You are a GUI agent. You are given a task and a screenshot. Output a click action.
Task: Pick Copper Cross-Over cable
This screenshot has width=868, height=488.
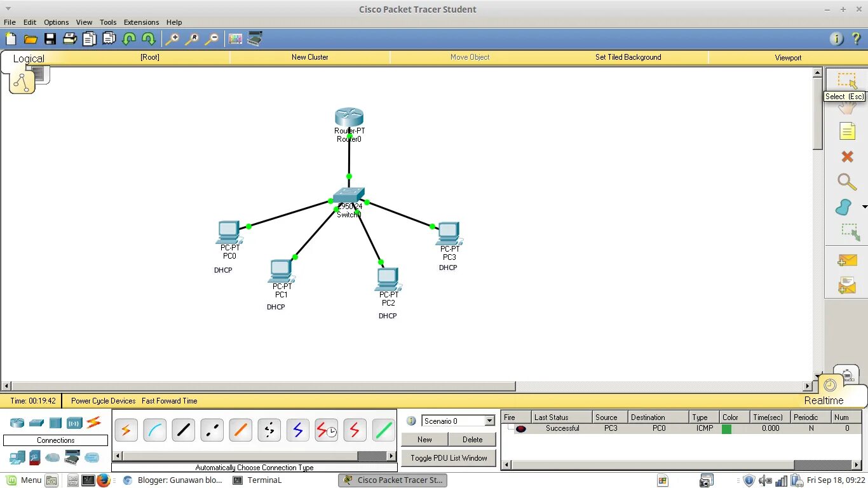(x=212, y=430)
